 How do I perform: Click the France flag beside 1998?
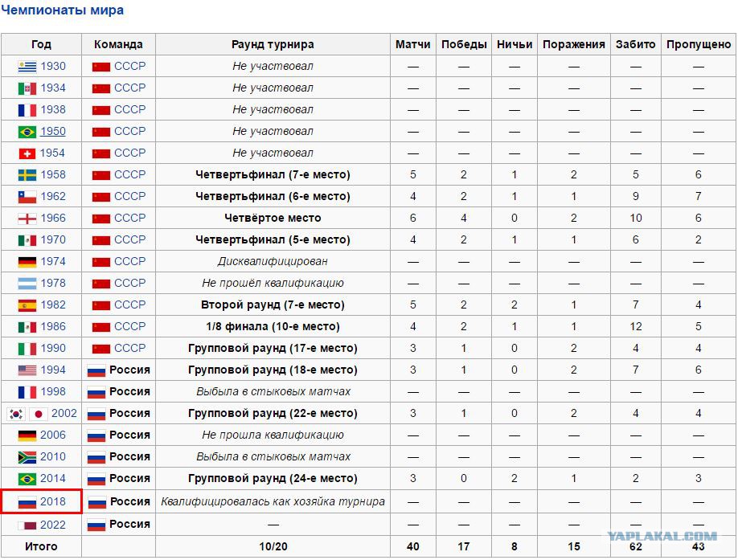tap(27, 392)
